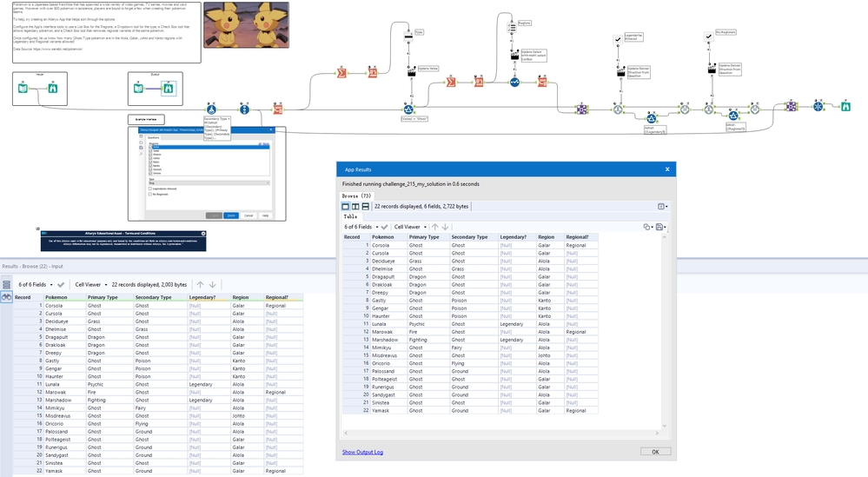Click Help in the sample interface dialog
The height and width of the screenshot is (477, 868).
click(x=265, y=215)
